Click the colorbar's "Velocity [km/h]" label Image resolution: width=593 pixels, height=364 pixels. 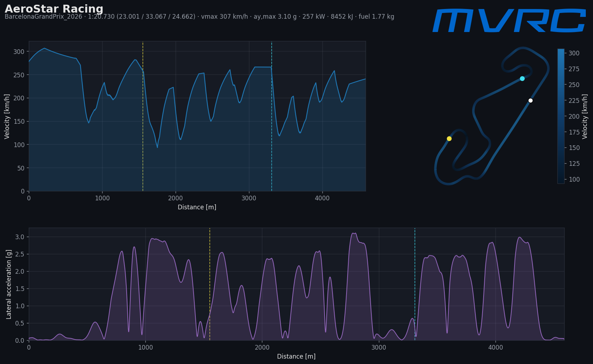pos(585,116)
